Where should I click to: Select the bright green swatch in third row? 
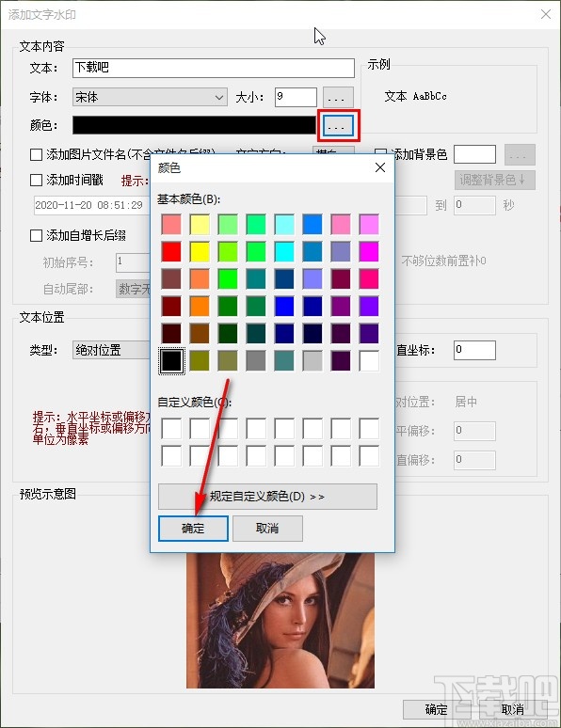[228, 279]
